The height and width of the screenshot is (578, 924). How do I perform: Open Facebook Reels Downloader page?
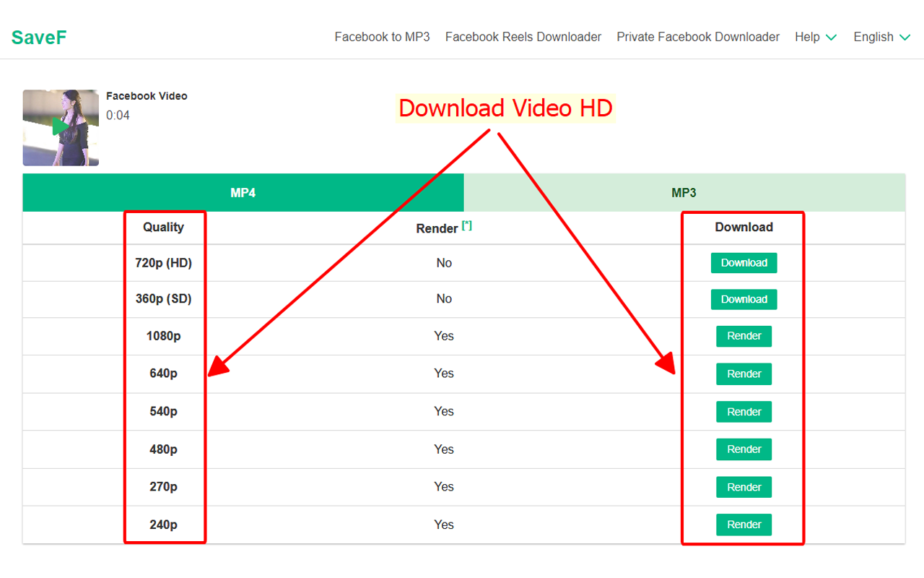(523, 37)
